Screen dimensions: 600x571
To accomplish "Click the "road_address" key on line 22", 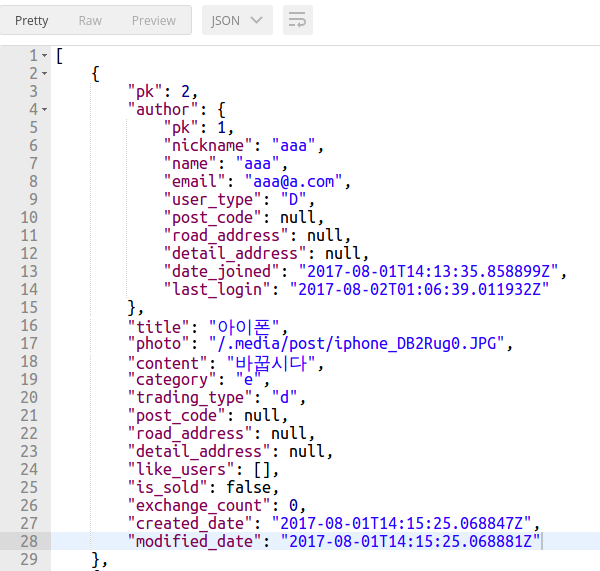I will click(x=190, y=434).
